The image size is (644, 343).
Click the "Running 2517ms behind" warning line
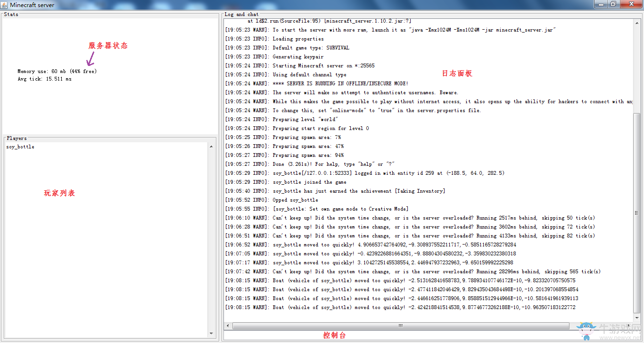(410, 218)
